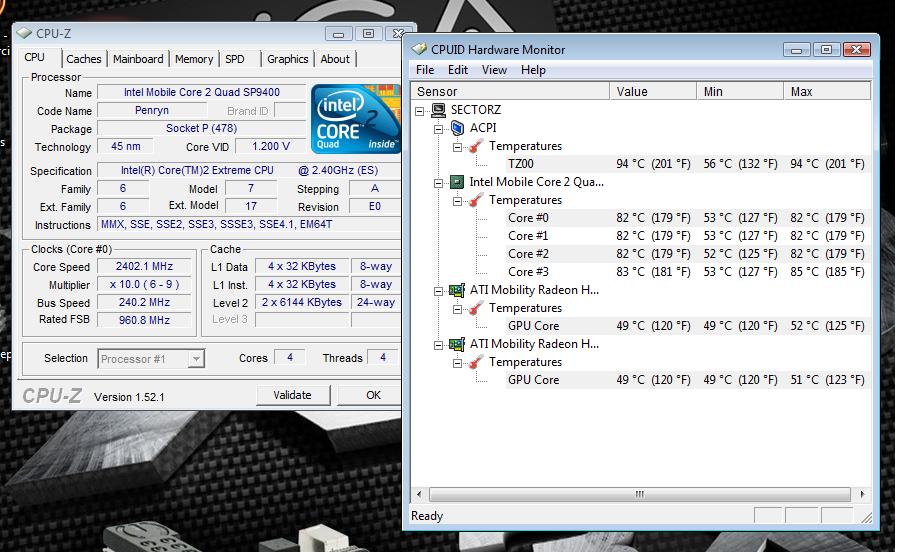Click the Intel Mobile Core 2 Quad chip icon
This screenshot has width=905, height=552.
457,182
